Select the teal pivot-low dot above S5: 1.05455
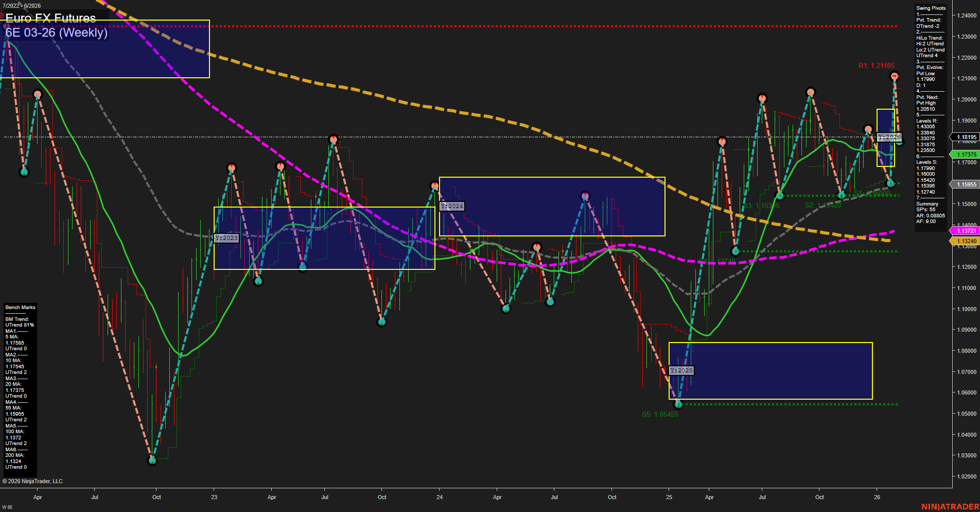 pyautogui.click(x=678, y=403)
